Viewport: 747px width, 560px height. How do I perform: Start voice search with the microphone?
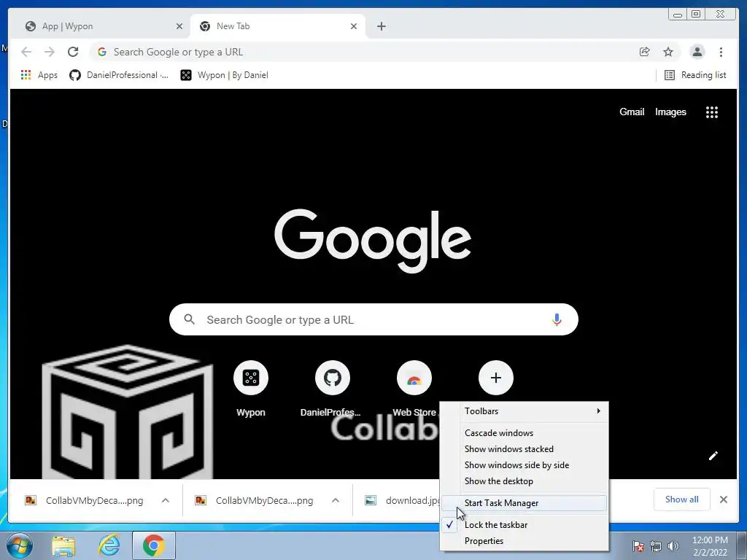pyautogui.click(x=557, y=319)
